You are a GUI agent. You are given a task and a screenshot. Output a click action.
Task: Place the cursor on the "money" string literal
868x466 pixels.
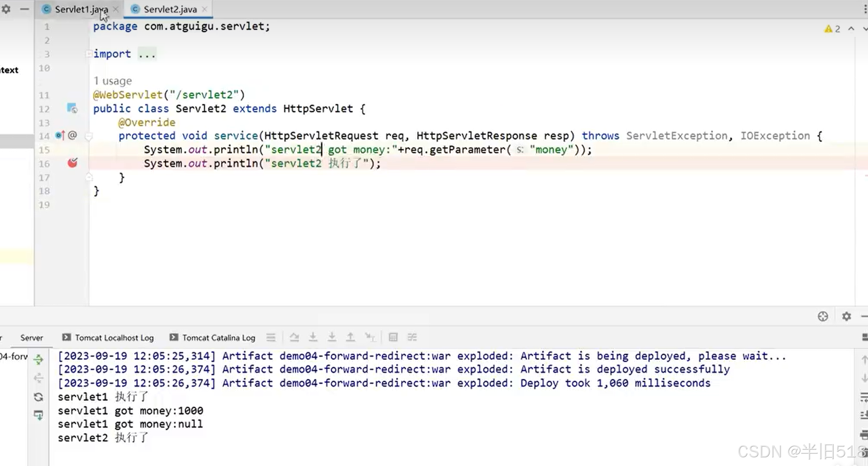tap(551, 150)
